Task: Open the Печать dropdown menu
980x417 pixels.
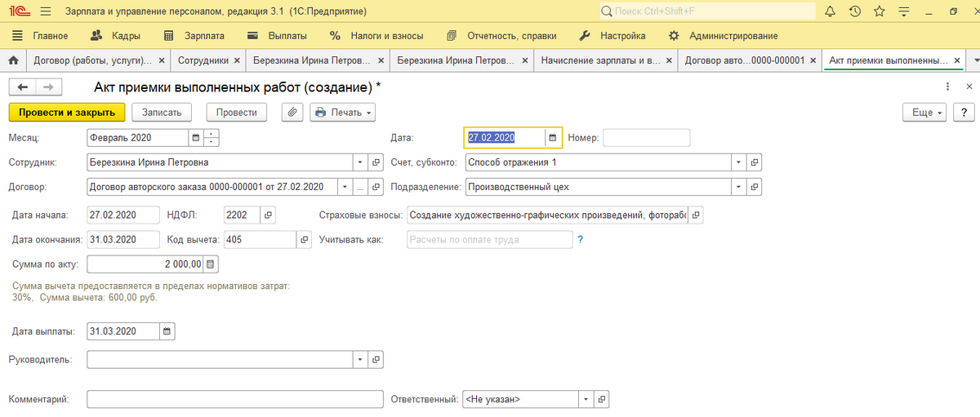Action: click(x=342, y=113)
